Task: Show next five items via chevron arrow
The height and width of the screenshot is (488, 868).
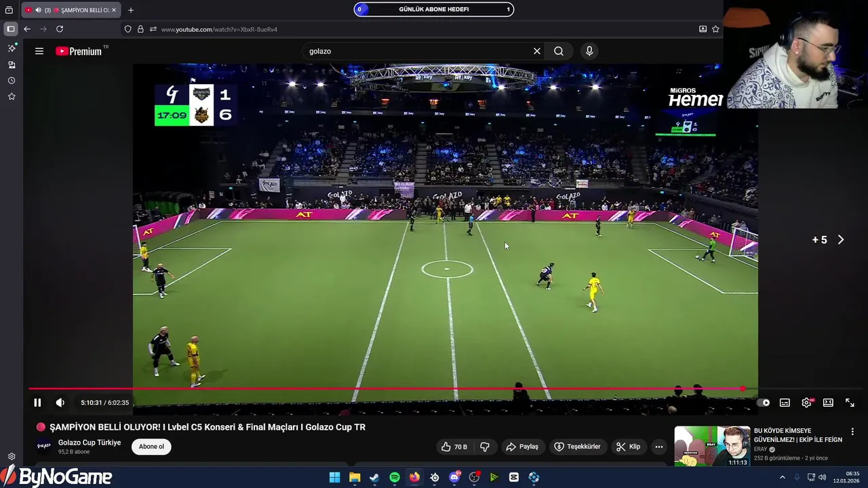Action: pyautogui.click(x=841, y=240)
